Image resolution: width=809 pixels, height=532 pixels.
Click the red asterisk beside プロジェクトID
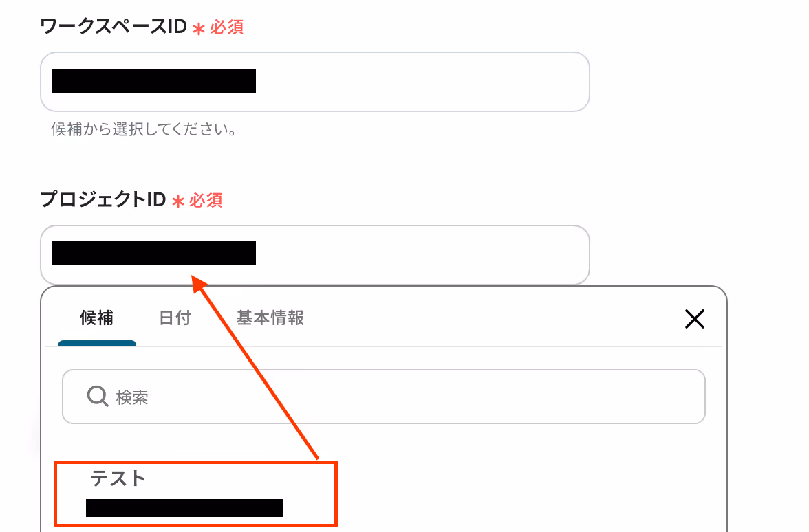point(178,201)
